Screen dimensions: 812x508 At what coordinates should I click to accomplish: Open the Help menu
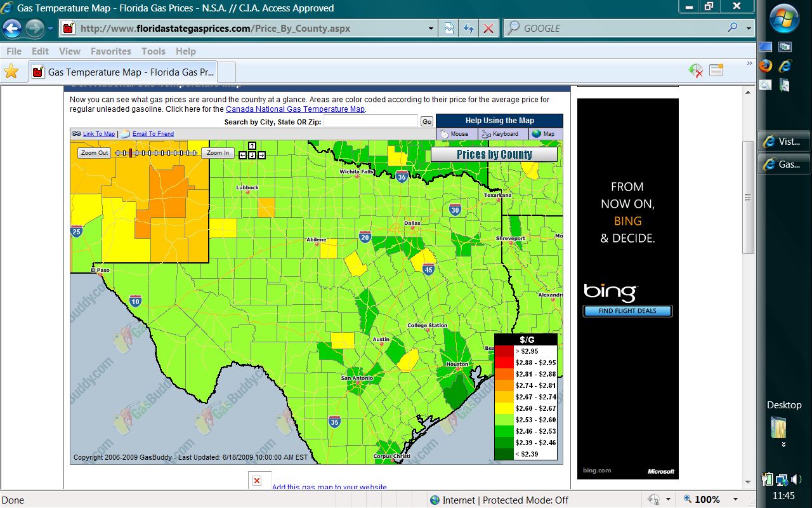(185, 51)
